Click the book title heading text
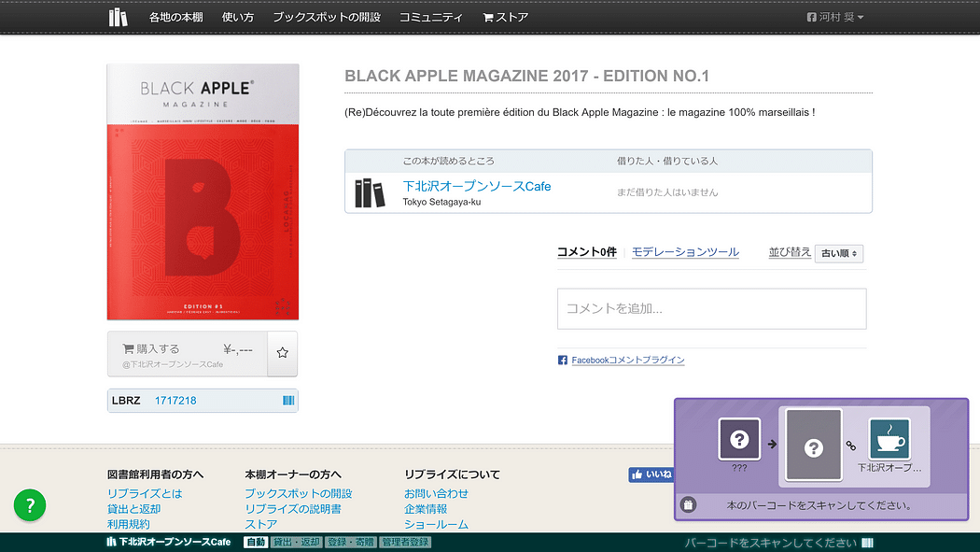 click(527, 77)
